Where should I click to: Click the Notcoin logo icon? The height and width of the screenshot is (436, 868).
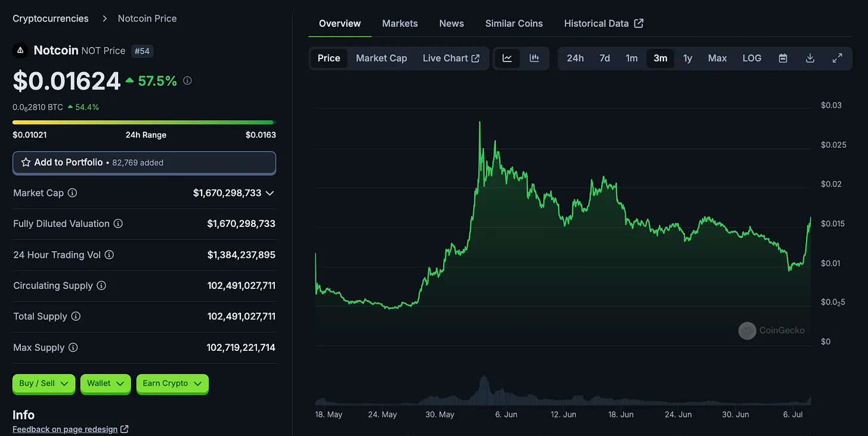pyautogui.click(x=20, y=51)
